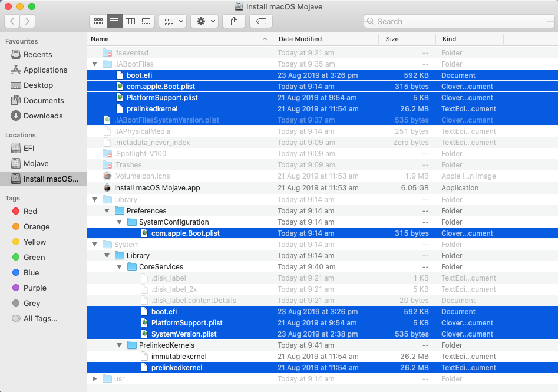Select the .IAPhysicalMedia file
Image resolution: width=558 pixels, height=392 pixels.
(x=322, y=131)
